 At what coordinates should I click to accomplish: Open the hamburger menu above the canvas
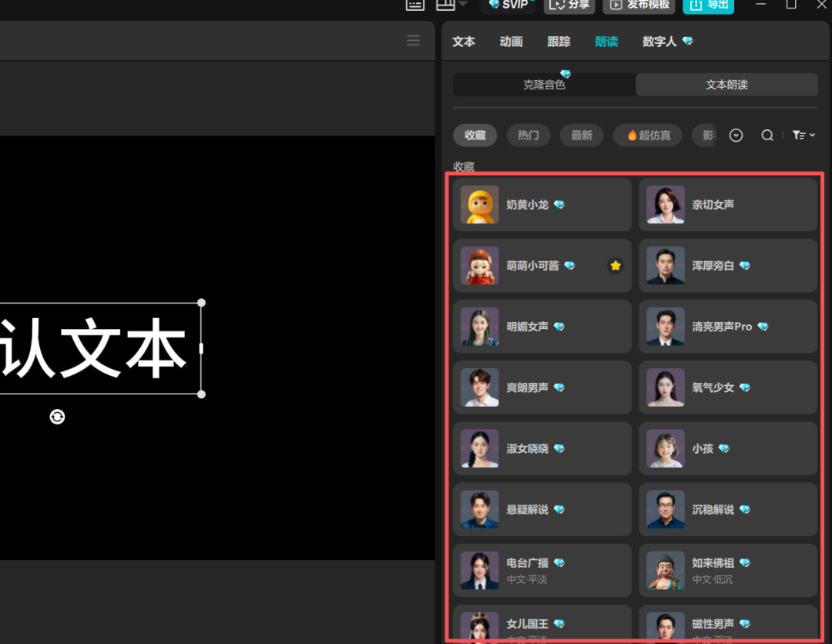413,40
